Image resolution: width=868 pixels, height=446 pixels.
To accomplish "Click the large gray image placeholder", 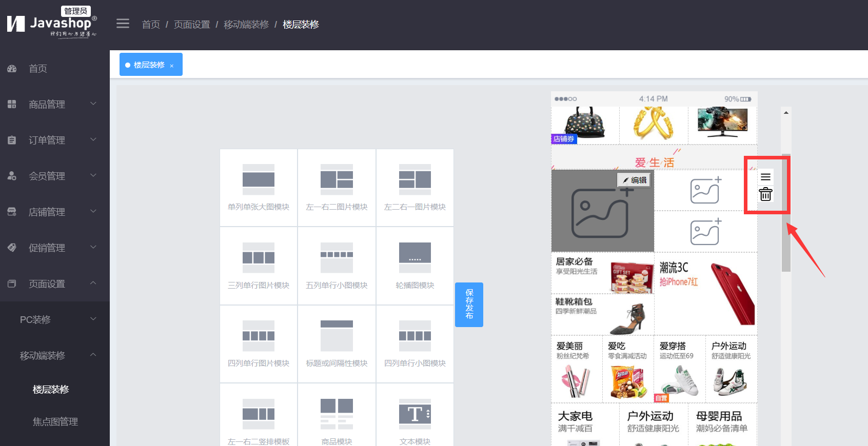I will (602, 211).
